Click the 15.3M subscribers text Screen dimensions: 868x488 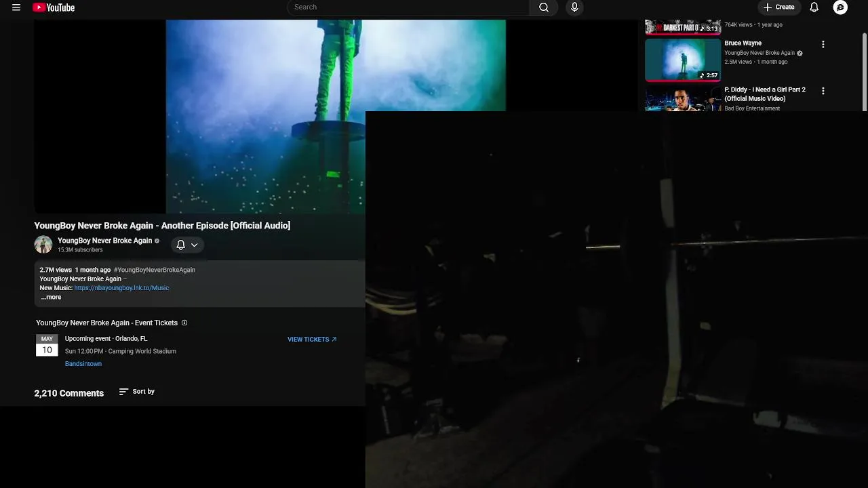click(80, 250)
